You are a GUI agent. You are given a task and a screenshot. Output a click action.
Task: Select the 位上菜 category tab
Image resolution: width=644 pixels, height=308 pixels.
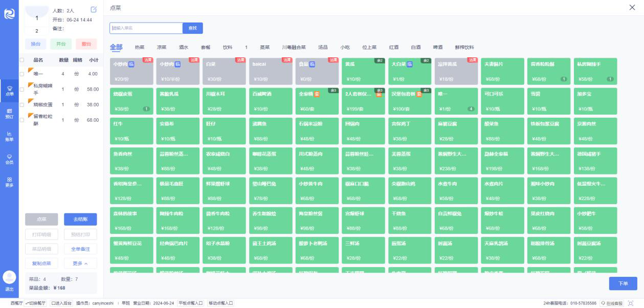tap(369, 47)
